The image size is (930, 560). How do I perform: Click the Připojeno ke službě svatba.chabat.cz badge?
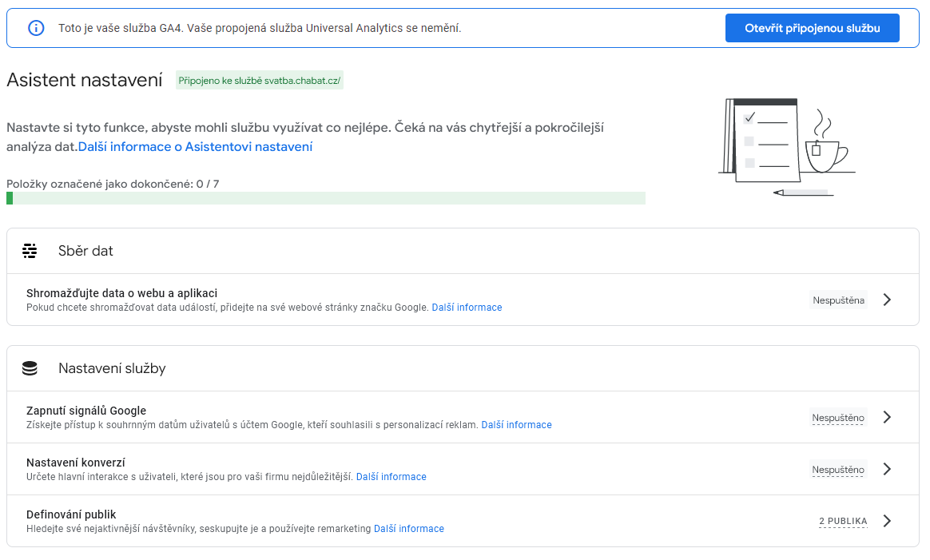click(260, 81)
